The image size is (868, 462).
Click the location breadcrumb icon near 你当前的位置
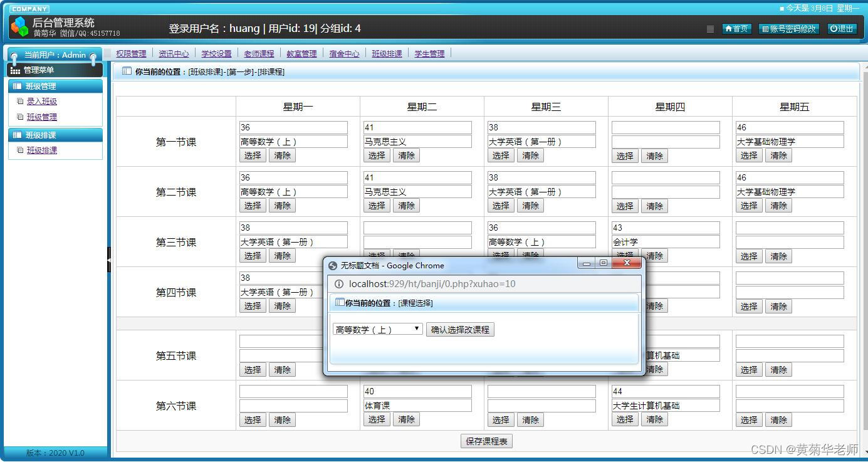click(125, 71)
